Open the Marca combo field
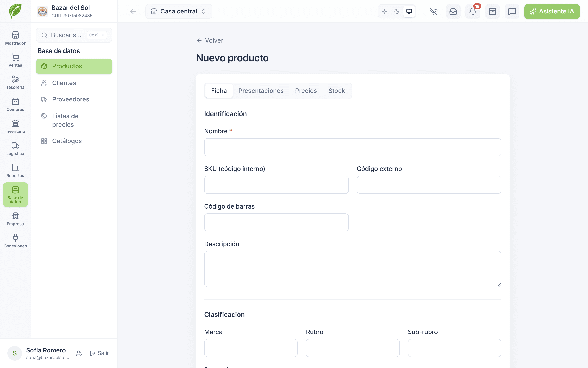The image size is (588, 368). (251, 348)
